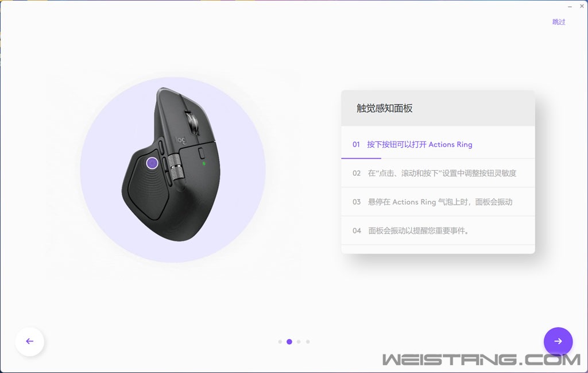Open step 04 about the panel vibrating for important events

438,230
